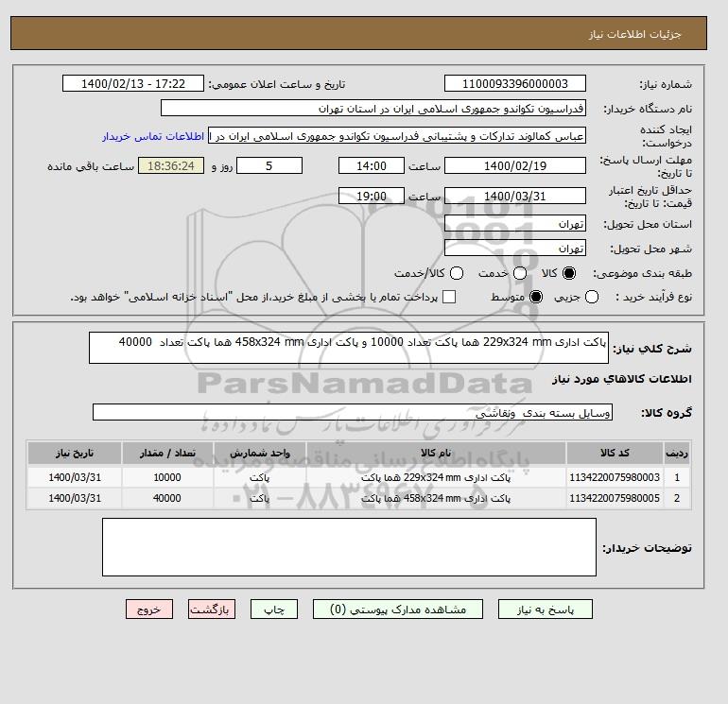Click the price validity date 1400/03/31 field
Screen dimensions: 728x704
click(515, 196)
